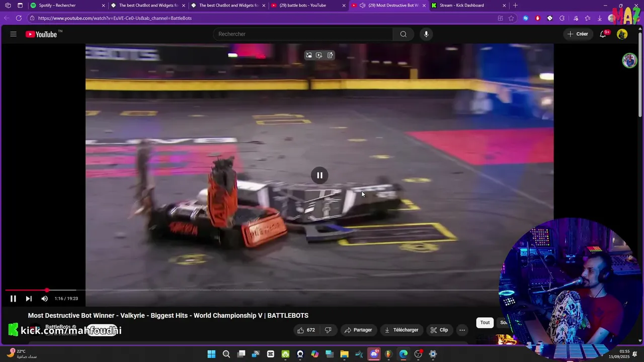The image size is (644, 362).
Task: Open the Shazam browser extension
Action: [526, 18]
